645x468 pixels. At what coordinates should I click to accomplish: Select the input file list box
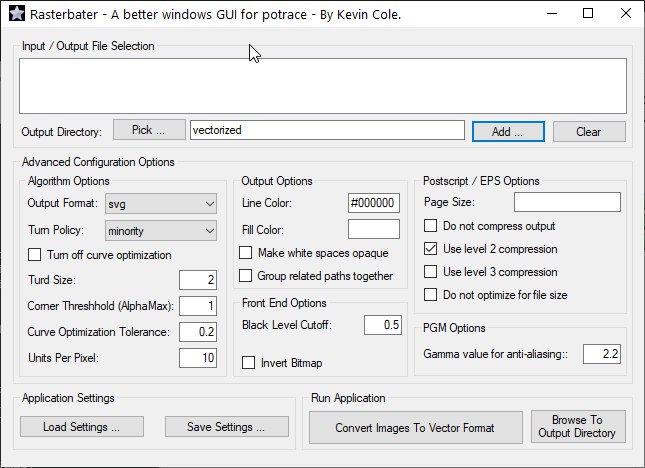(x=323, y=86)
